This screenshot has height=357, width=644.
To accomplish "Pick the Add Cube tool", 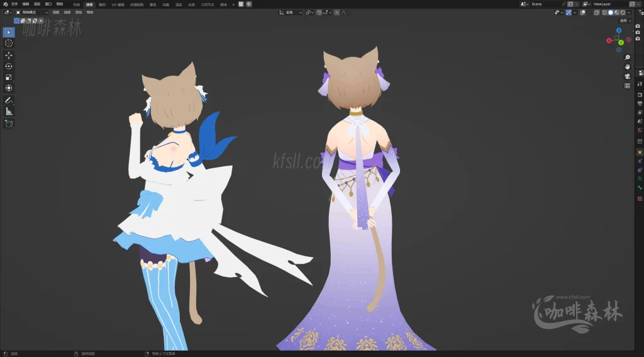I will [9, 123].
